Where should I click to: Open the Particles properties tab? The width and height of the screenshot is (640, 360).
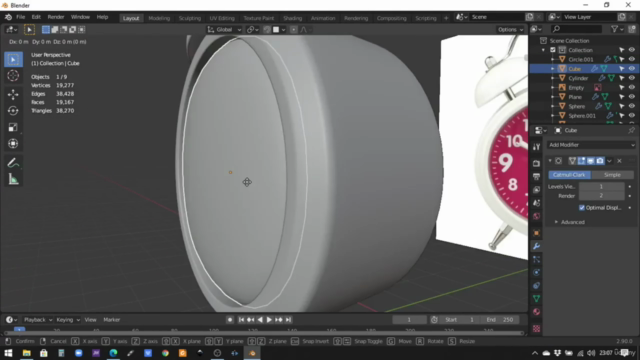536,259
